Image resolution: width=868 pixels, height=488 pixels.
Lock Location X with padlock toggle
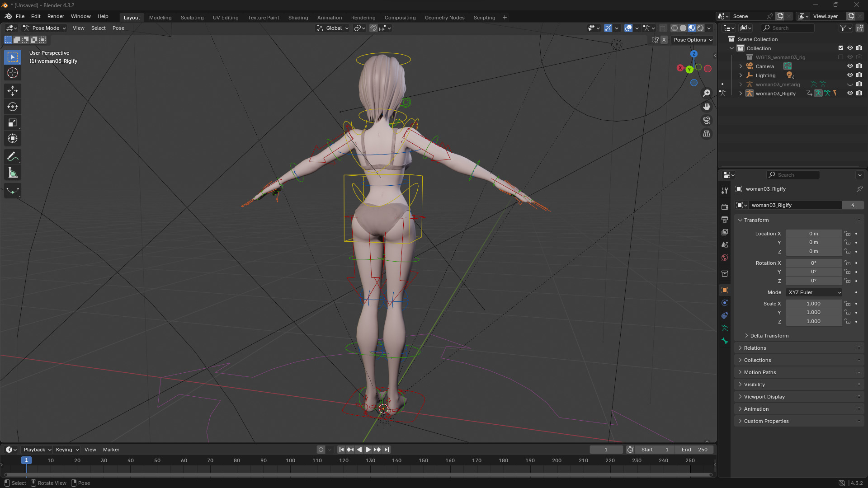tap(848, 234)
